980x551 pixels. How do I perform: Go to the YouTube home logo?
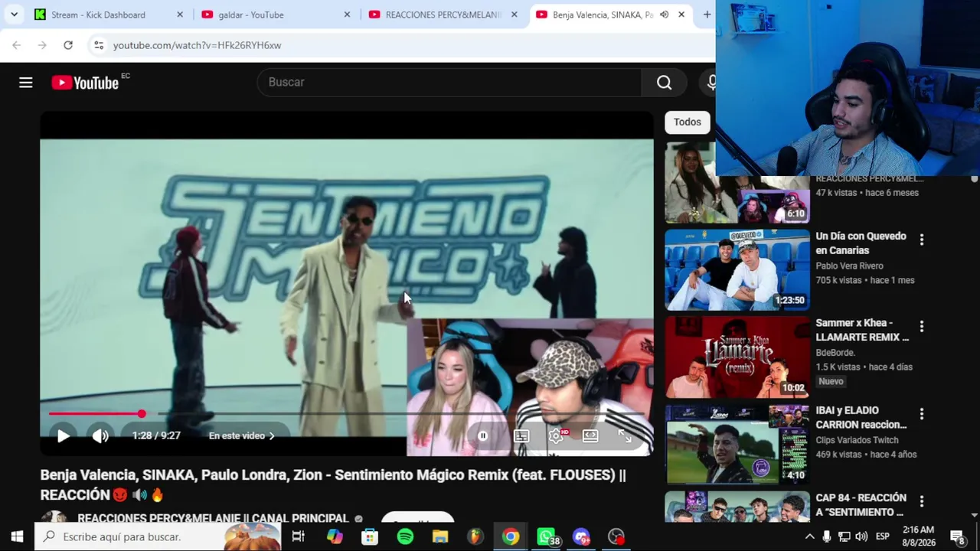click(85, 83)
